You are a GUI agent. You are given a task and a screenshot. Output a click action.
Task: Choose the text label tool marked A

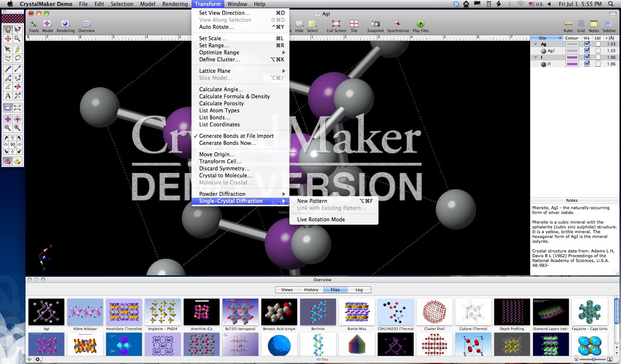pos(7,96)
